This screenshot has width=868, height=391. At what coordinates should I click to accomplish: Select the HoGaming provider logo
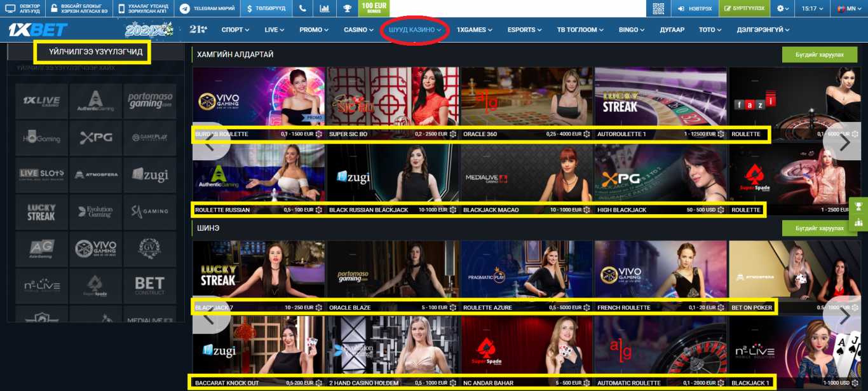pyautogui.click(x=41, y=138)
